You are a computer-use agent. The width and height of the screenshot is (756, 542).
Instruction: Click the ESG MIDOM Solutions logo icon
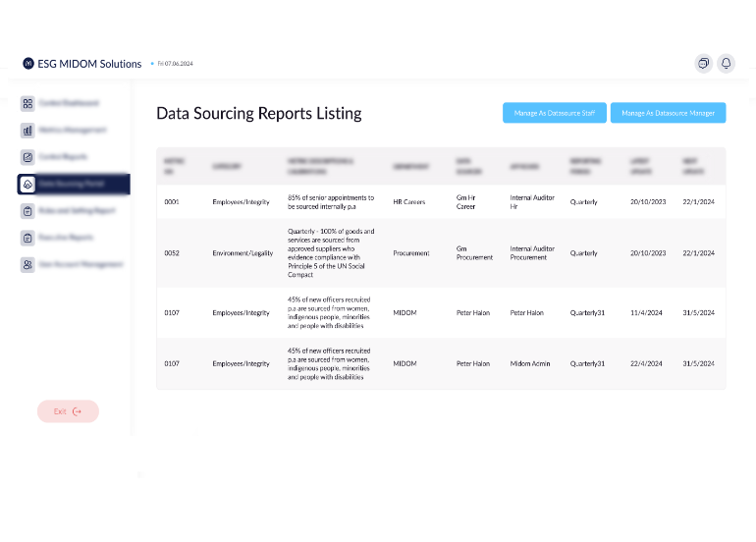click(28, 63)
